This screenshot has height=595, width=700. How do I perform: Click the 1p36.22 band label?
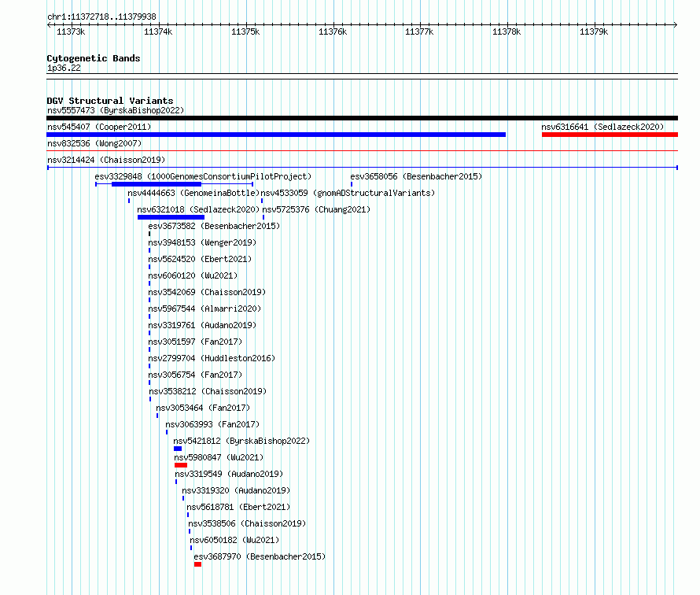click(x=64, y=68)
